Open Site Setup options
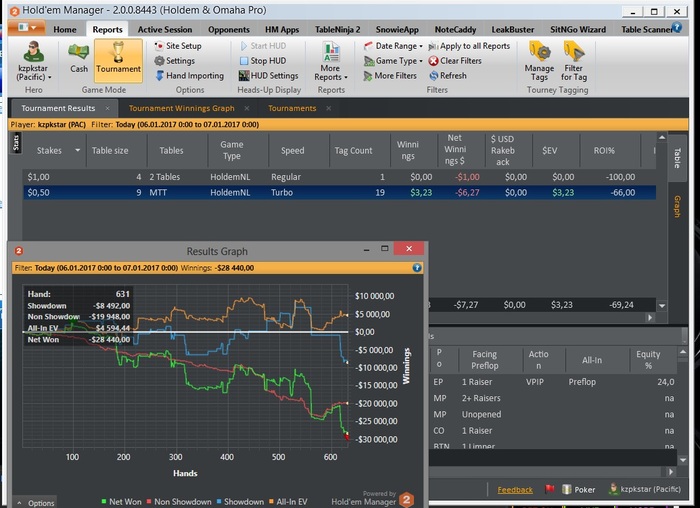Image resolution: width=700 pixels, height=508 pixels. point(182,46)
